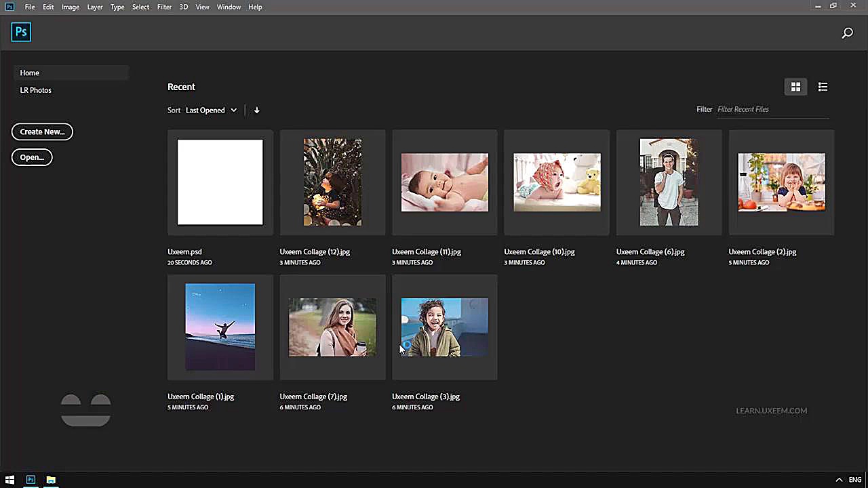Open the Edit menu
The width and height of the screenshot is (868, 488).
pos(48,7)
